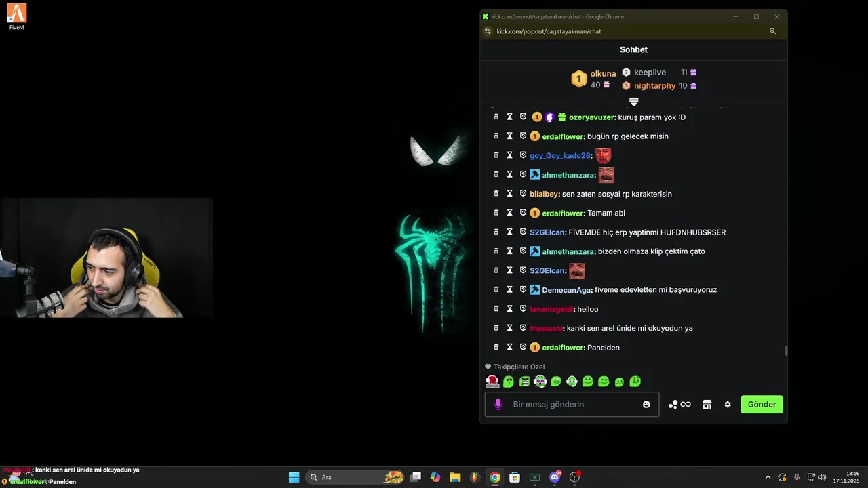Screen dimensions: 868x488
Task: View site information icon in address bar
Action: 487,31
